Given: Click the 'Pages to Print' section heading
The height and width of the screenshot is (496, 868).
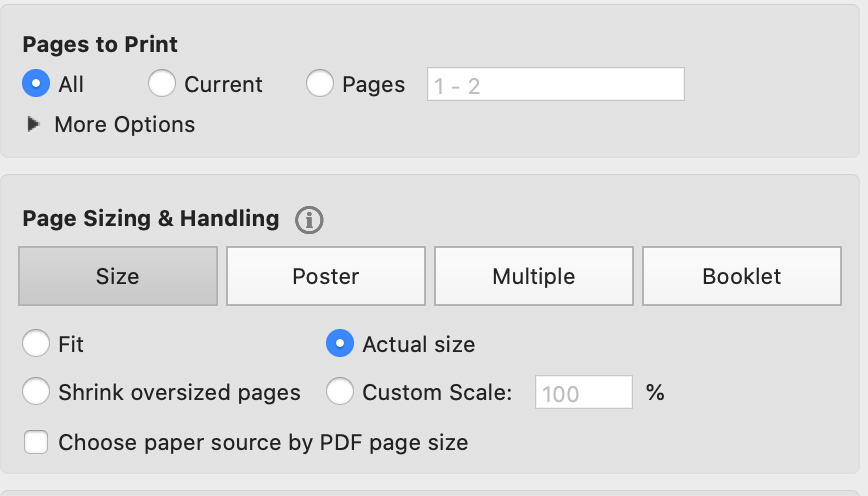Looking at the screenshot, I should tap(100, 44).
